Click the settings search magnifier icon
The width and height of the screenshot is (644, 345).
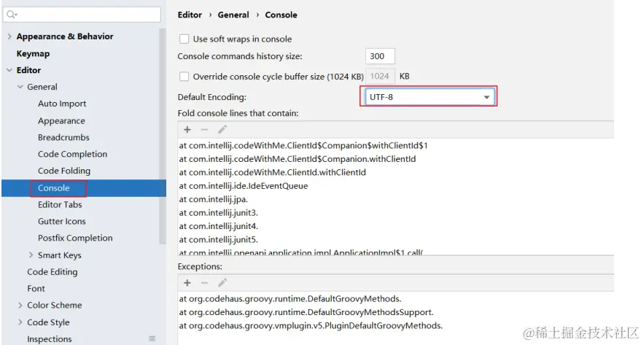coord(11,15)
